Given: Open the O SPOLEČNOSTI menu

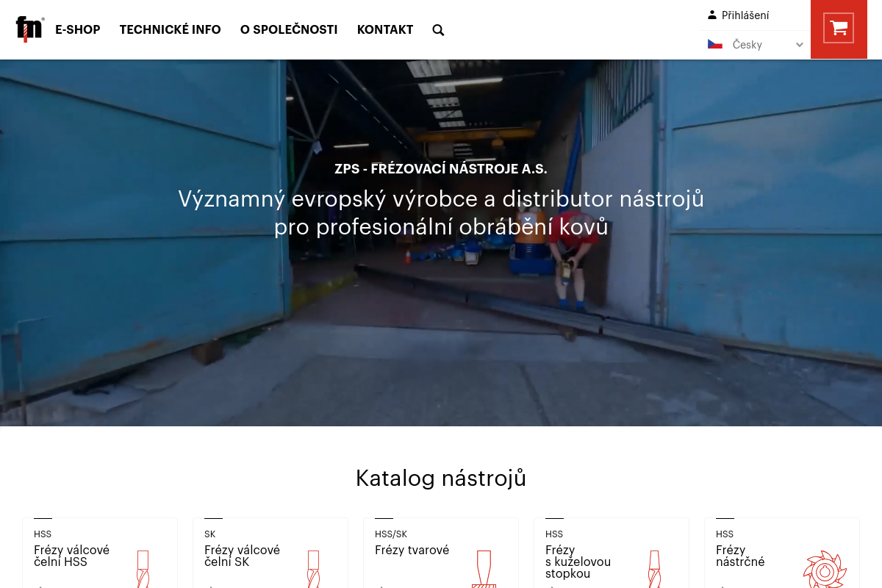Looking at the screenshot, I should pyautogui.click(x=289, y=30).
